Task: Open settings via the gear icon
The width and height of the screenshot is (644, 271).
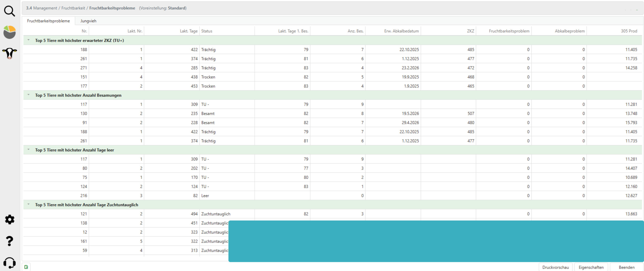Action: (10, 219)
